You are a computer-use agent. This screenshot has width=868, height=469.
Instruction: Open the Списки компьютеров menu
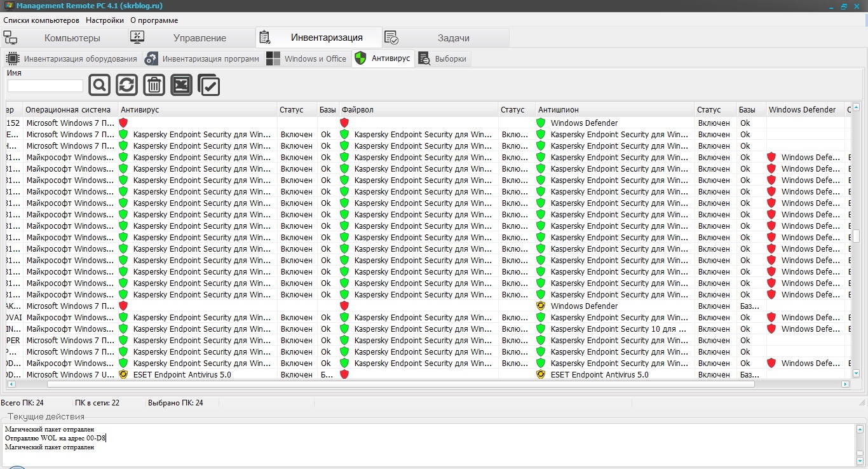41,20
